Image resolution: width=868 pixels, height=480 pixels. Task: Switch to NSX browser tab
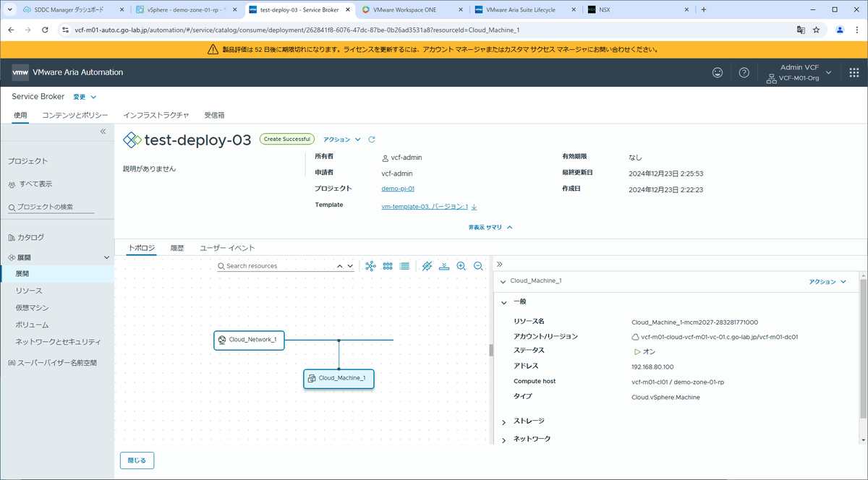[x=637, y=9]
